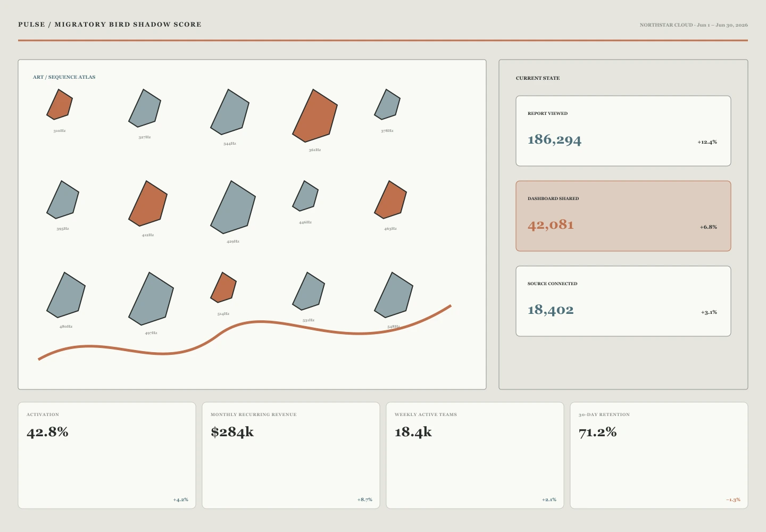Click the Northstar Cloud date range text
Screen dimensions: 766x532
pyautogui.click(x=694, y=25)
